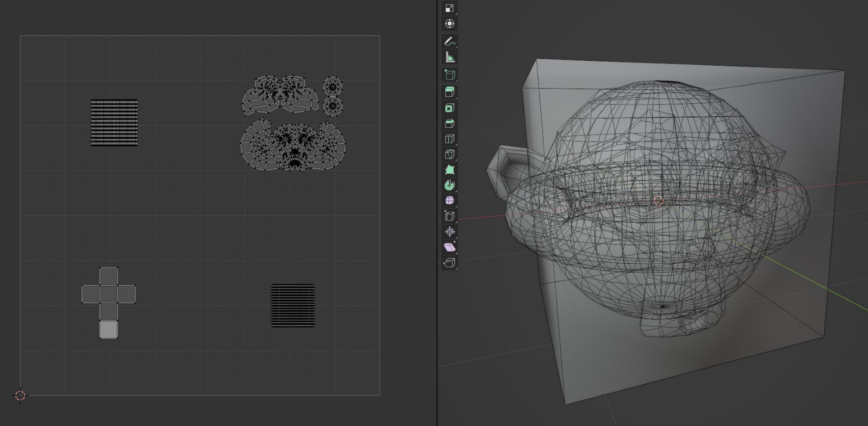Activate the Knife tool

450,154
